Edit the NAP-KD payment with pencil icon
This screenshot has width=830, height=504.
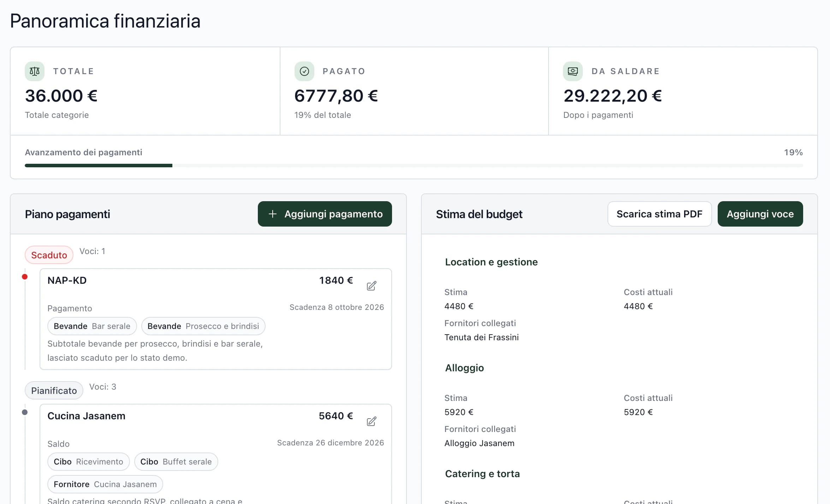click(x=371, y=286)
